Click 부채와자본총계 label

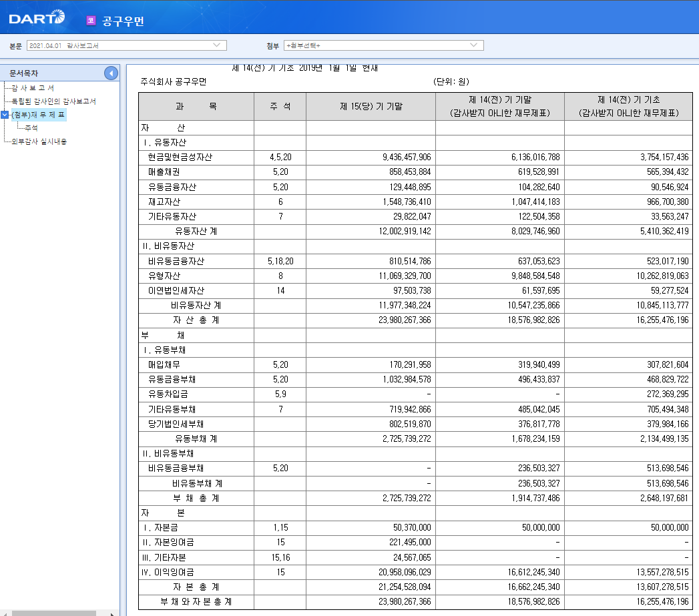pos(196,602)
